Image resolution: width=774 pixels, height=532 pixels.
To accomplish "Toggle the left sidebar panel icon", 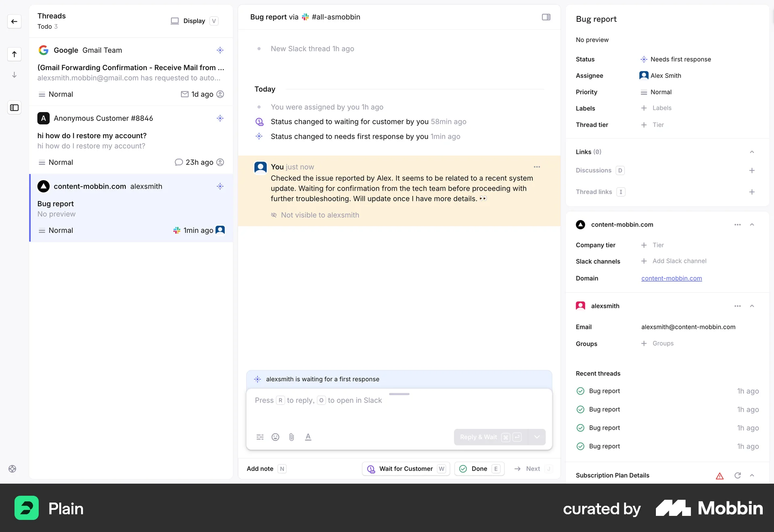I will (x=15, y=108).
